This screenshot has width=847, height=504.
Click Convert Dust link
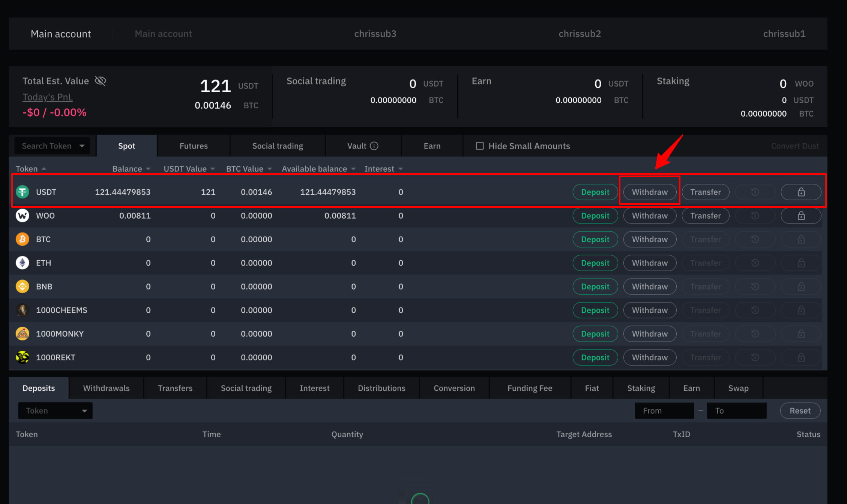[795, 146]
